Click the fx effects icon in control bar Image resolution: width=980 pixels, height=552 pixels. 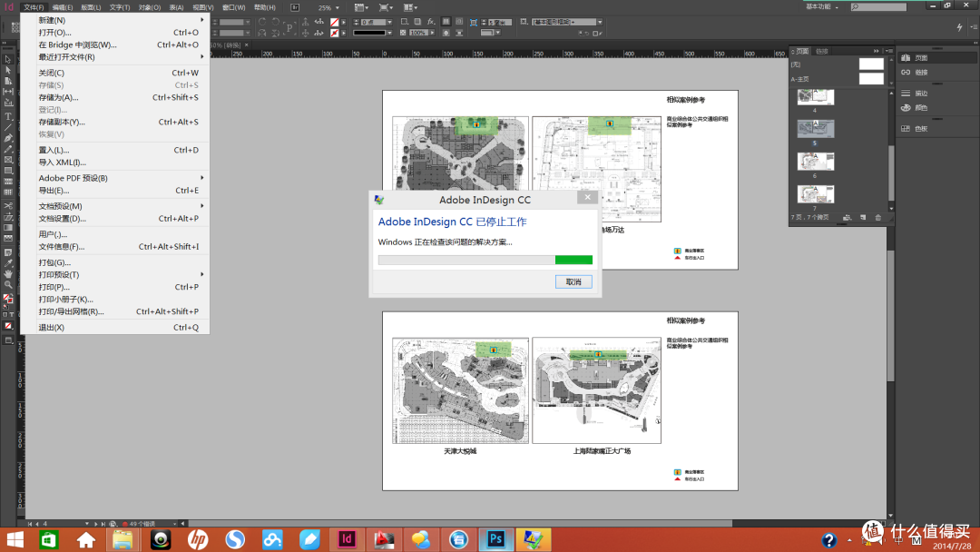431,22
